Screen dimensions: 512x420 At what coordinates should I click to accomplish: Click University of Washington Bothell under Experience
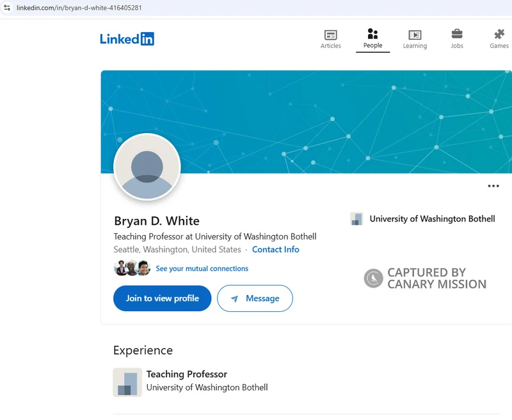click(207, 387)
